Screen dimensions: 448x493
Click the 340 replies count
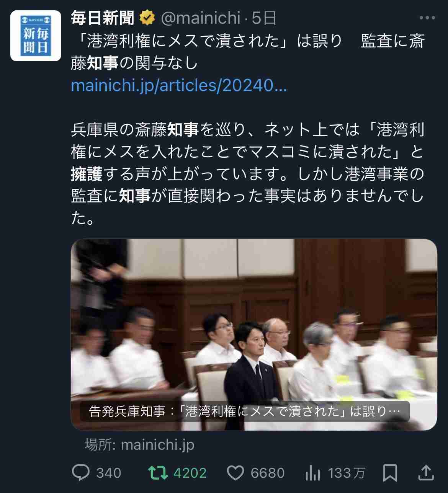pyautogui.click(x=109, y=473)
